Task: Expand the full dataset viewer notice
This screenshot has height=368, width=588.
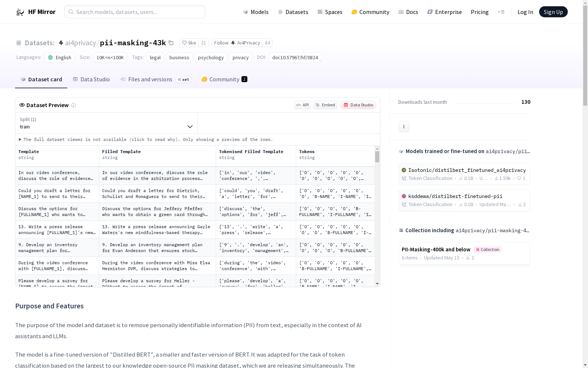Action: (x=146, y=139)
